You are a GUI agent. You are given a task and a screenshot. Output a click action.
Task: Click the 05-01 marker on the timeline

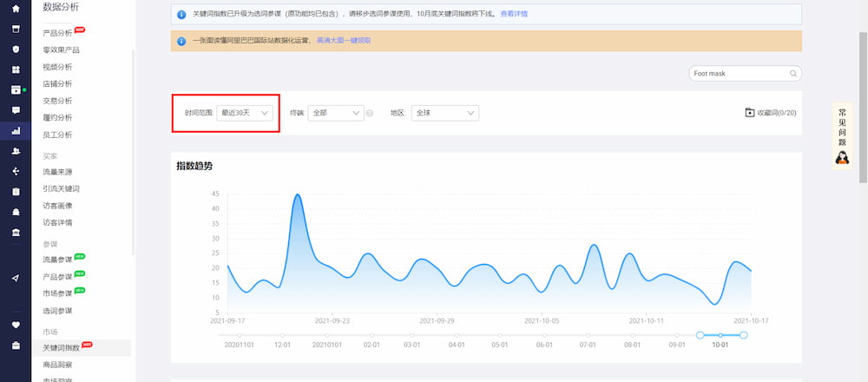click(x=500, y=335)
